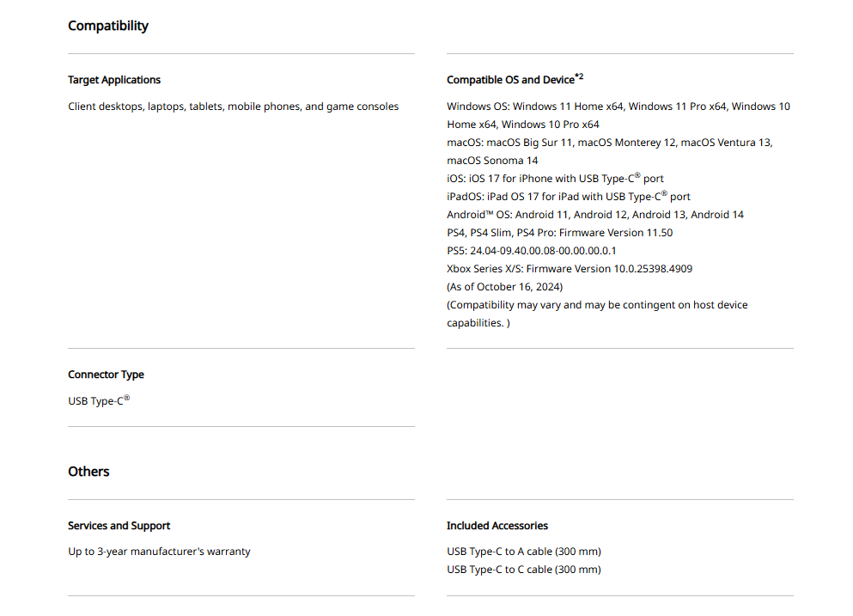Click the Services and Support label
This screenshot has width=853, height=616.
point(119,526)
